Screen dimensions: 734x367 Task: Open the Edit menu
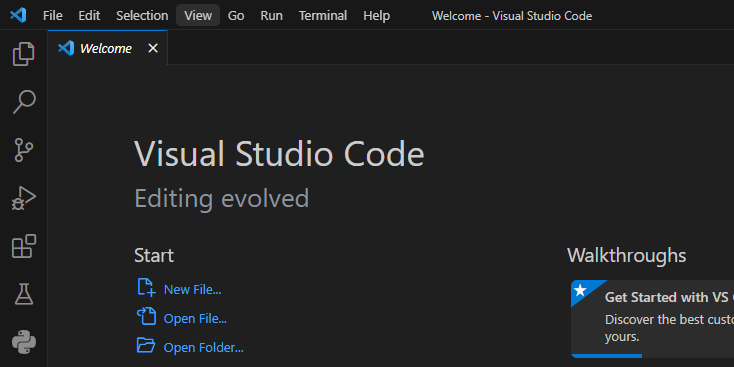tap(89, 15)
